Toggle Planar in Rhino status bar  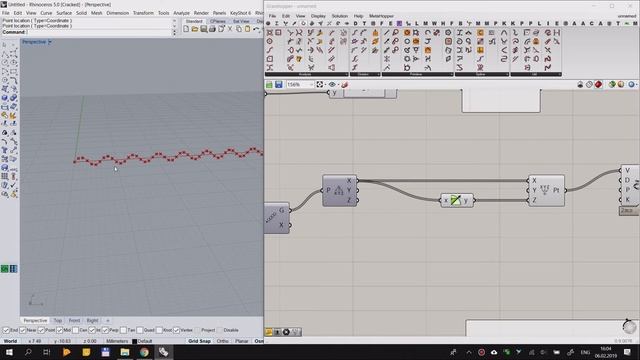[x=242, y=341]
